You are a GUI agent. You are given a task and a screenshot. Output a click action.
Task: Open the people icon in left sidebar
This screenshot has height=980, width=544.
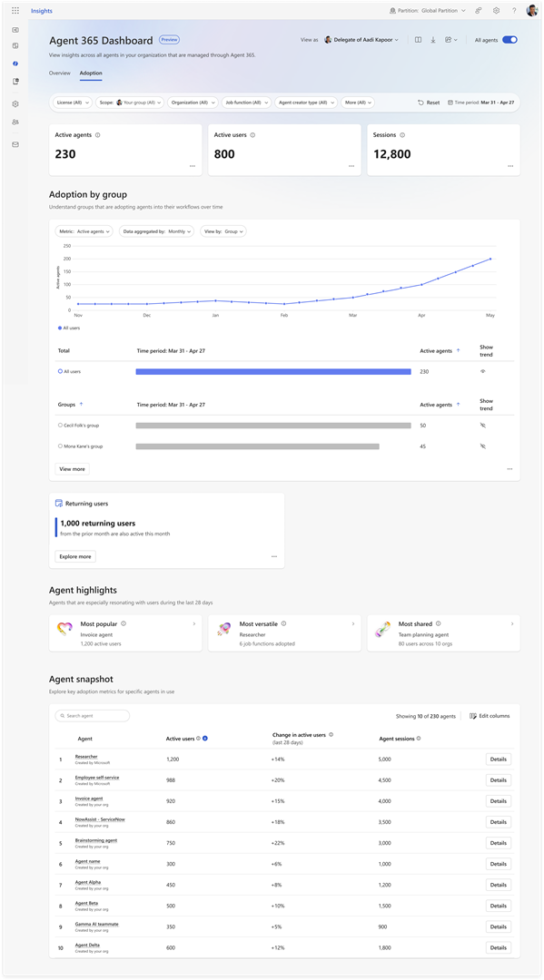[x=15, y=122]
